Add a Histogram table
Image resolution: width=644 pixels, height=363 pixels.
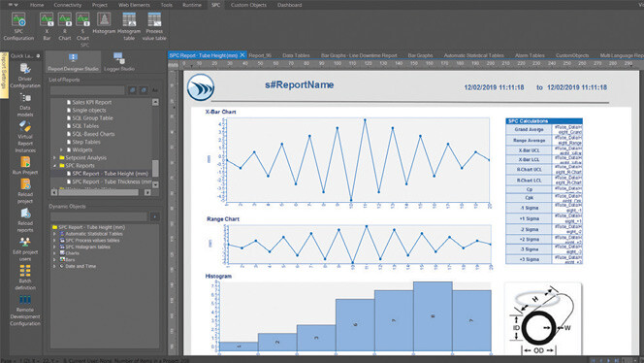[129, 26]
